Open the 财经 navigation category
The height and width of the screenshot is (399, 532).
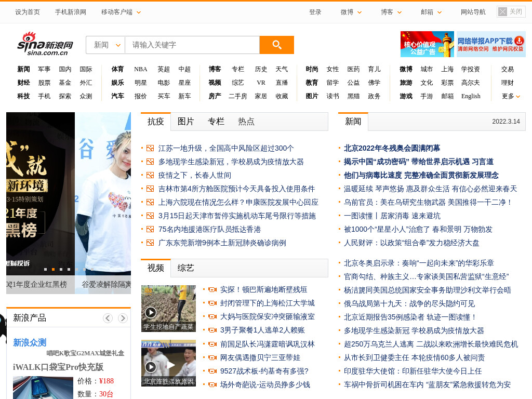(x=23, y=83)
